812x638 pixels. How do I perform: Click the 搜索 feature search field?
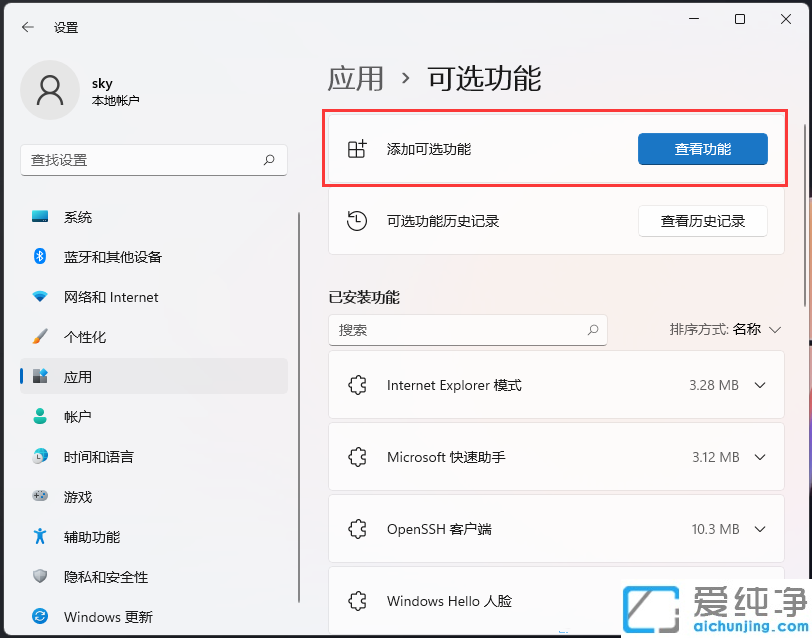(468, 330)
